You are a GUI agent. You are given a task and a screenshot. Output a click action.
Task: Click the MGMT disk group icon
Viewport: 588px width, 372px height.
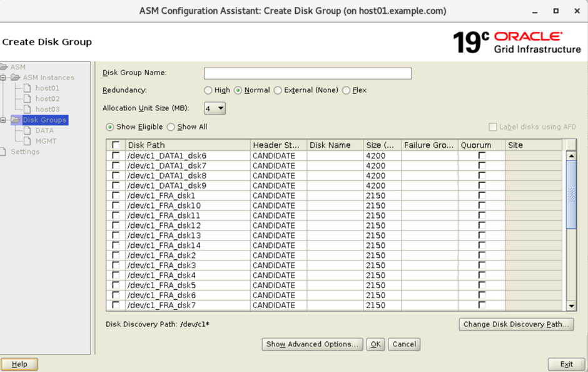click(x=28, y=141)
